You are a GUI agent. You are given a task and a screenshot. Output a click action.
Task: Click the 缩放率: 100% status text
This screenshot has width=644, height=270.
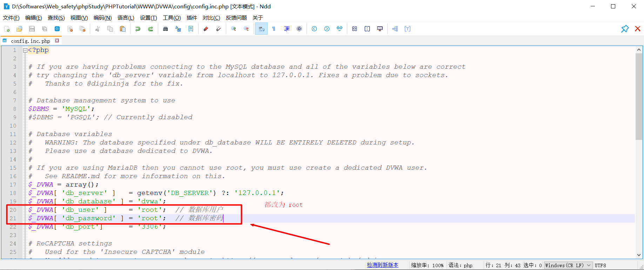428,265
